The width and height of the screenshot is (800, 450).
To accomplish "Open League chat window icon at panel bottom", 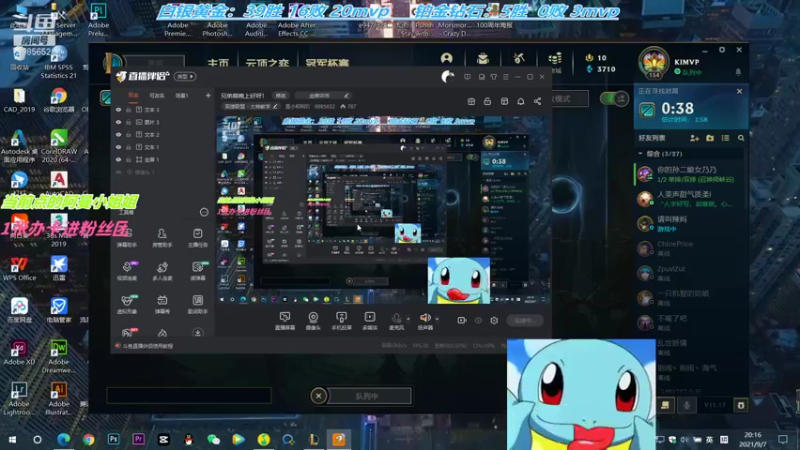I will (x=665, y=405).
